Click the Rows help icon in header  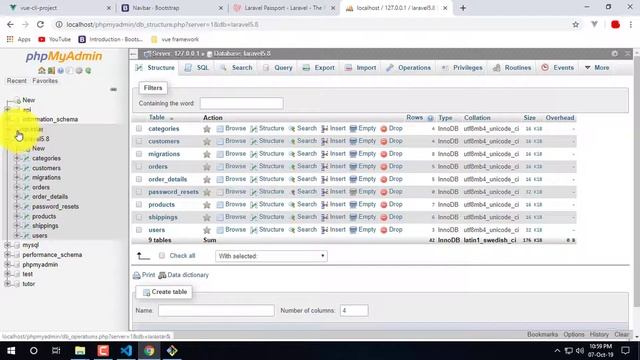point(430,118)
